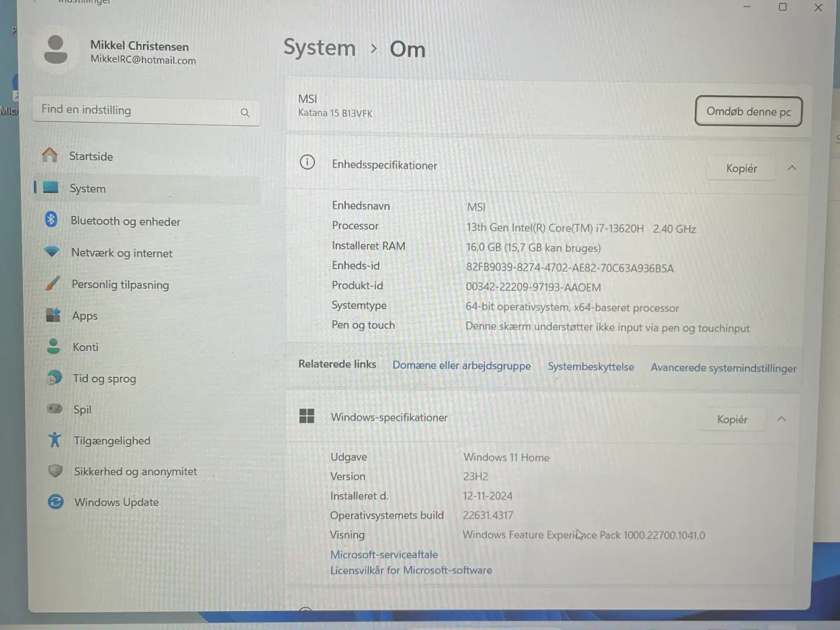This screenshot has height=630, width=840.
Task: Click the build number 22631.4317
Action: pyautogui.click(x=488, y=515)
